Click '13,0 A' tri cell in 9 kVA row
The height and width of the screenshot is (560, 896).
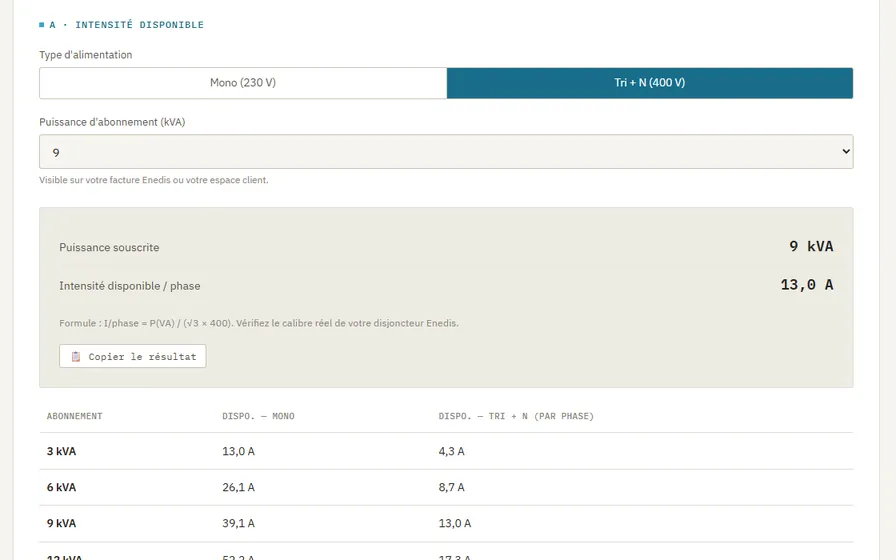(455, 523)
